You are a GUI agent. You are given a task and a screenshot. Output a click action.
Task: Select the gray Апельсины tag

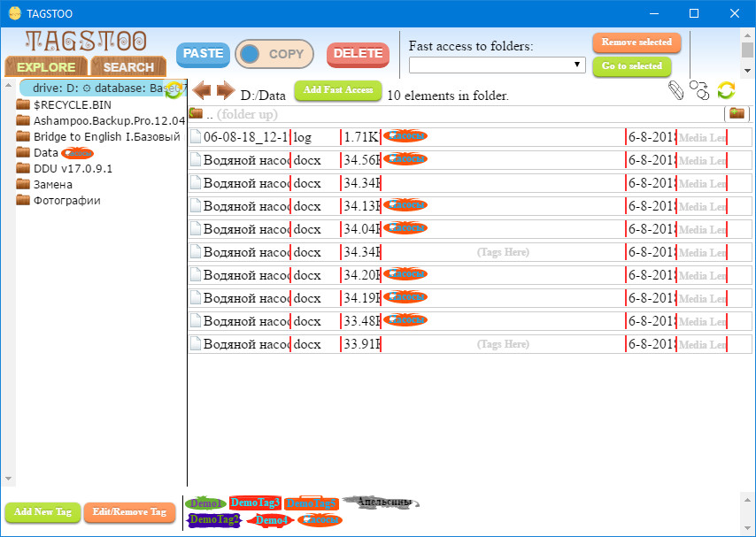(x=382, y=502)
